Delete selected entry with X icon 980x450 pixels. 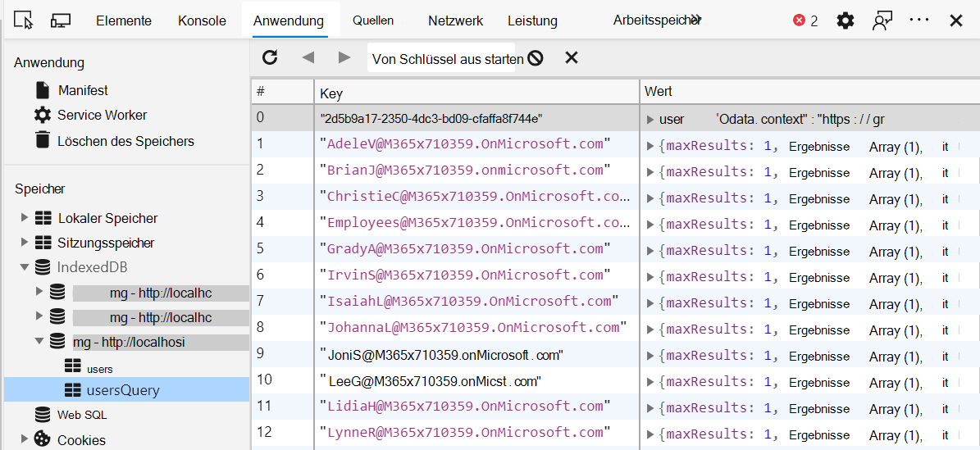[x=572, y=58]
